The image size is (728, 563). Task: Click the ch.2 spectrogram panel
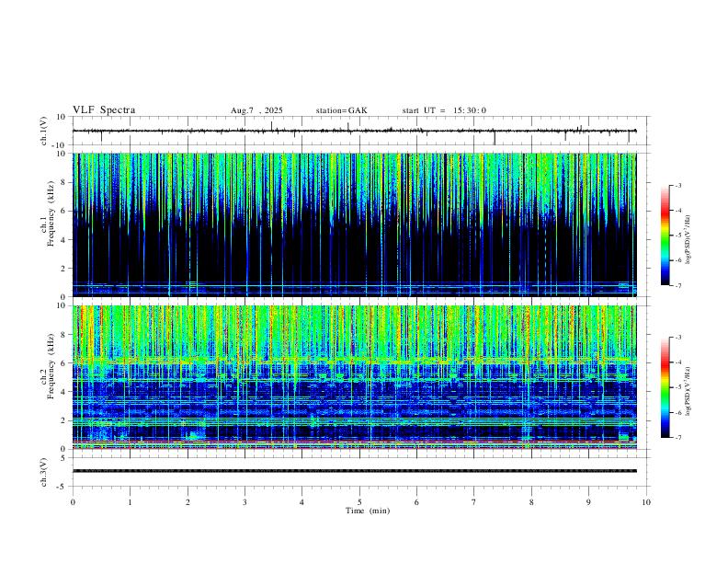[355, 377]
